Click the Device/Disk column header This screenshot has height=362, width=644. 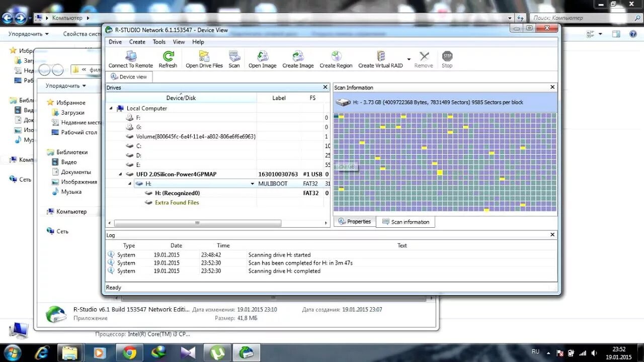pos(181,98)
